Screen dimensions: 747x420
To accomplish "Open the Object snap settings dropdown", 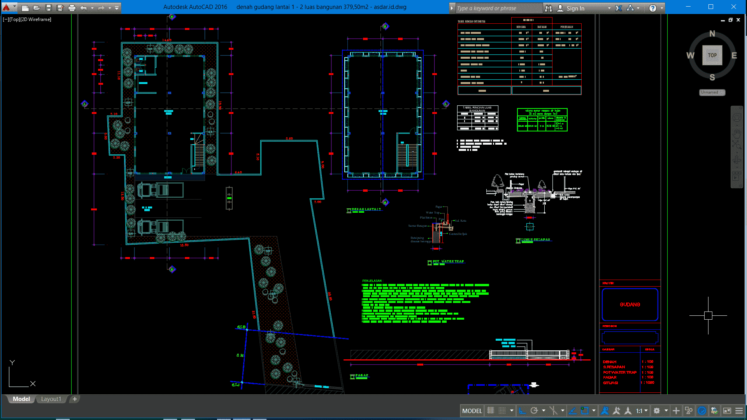I will click(594, 410).
